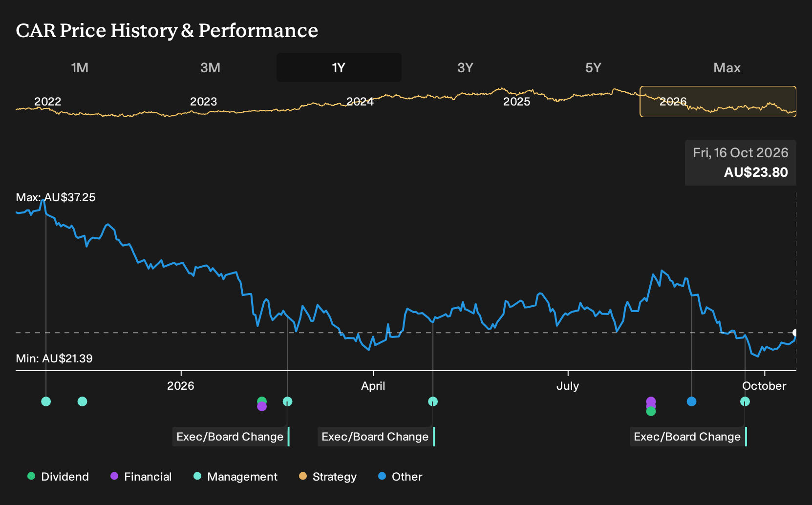The width and height of the screenshot is (812, 505).
Task: Click the management event dot after April
Action: [433, 401]
